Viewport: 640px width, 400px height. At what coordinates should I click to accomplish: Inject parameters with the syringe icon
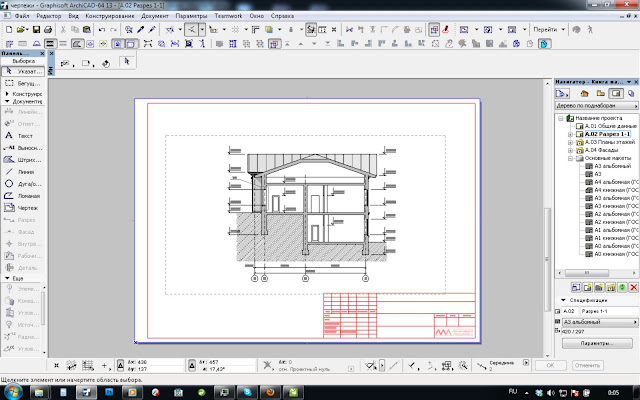(152, 29)
